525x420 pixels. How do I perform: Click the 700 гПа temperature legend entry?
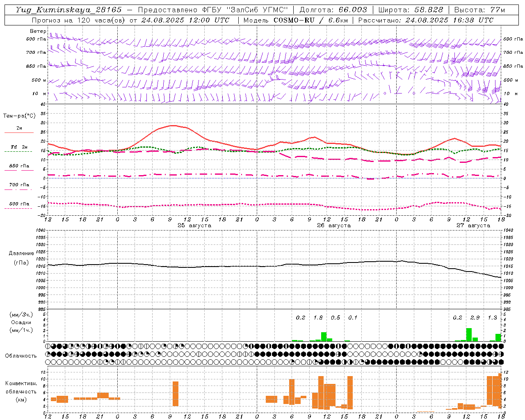[x=19, y=185]
